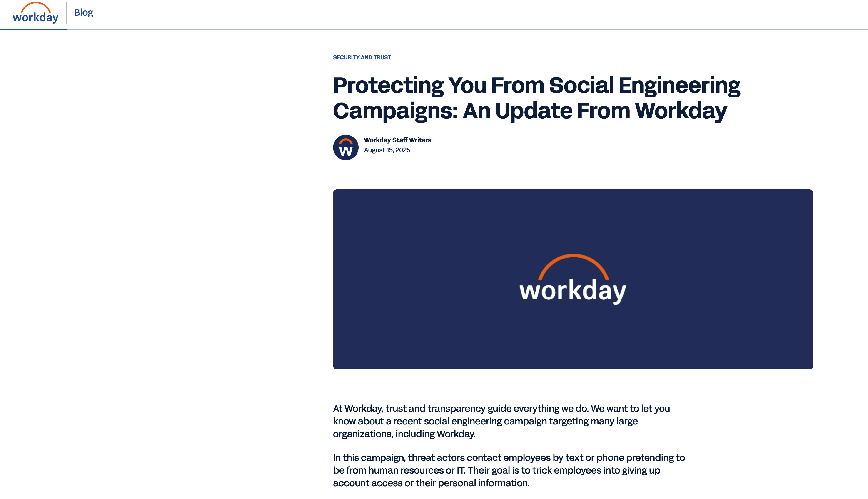
Task: Click the whitespace left of the article
Action: [x=165, y=240]
